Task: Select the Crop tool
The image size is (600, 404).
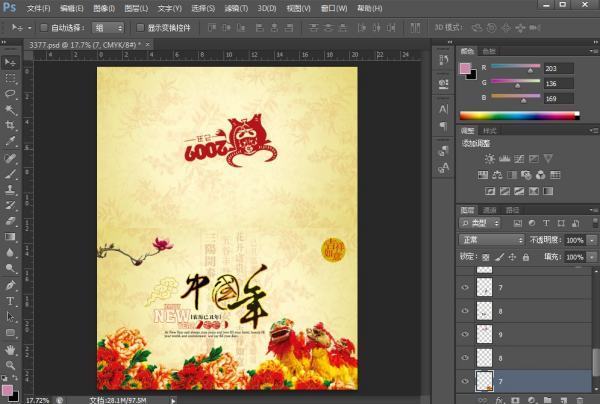Action: tap(10, 125)
